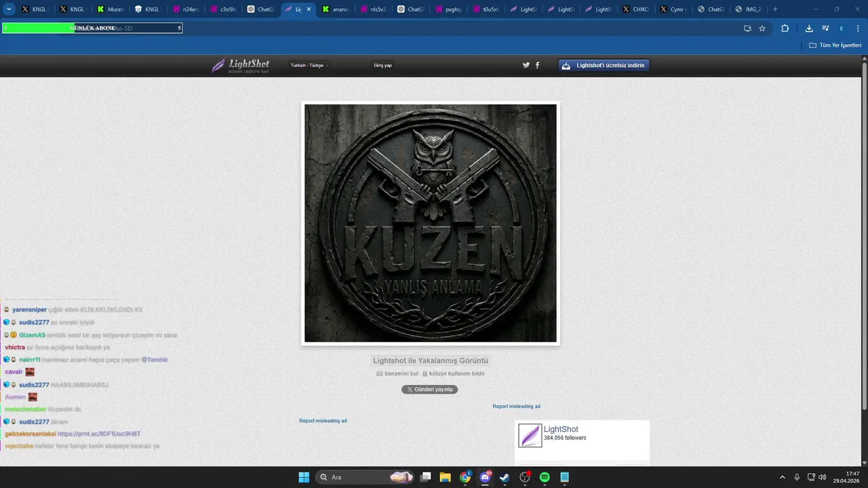Click the Giriş yap sign-in link
Image resolution: width=868 pixels, height=488 pixels.
382,66
